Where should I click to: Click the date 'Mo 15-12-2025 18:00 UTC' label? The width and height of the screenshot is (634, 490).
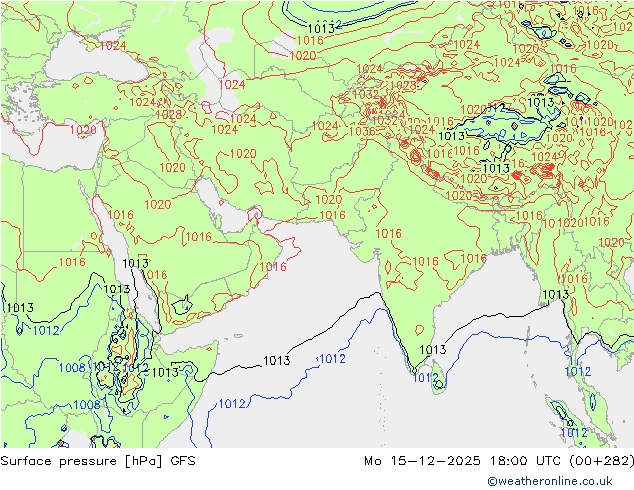(463, 461)
